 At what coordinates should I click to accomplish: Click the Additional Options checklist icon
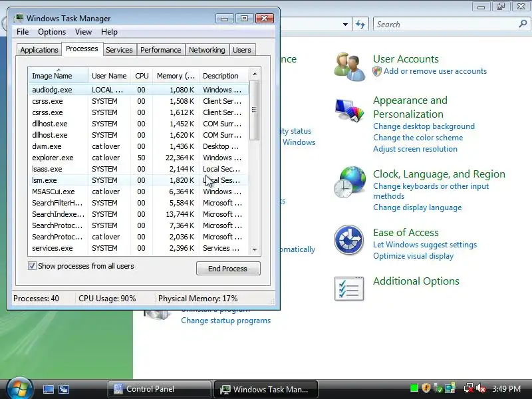pyautogui.click(x=348, y=289)
